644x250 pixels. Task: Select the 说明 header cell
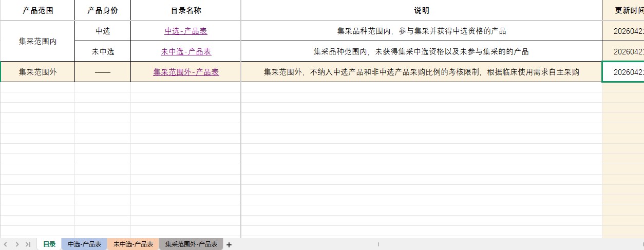pos(422,10)
